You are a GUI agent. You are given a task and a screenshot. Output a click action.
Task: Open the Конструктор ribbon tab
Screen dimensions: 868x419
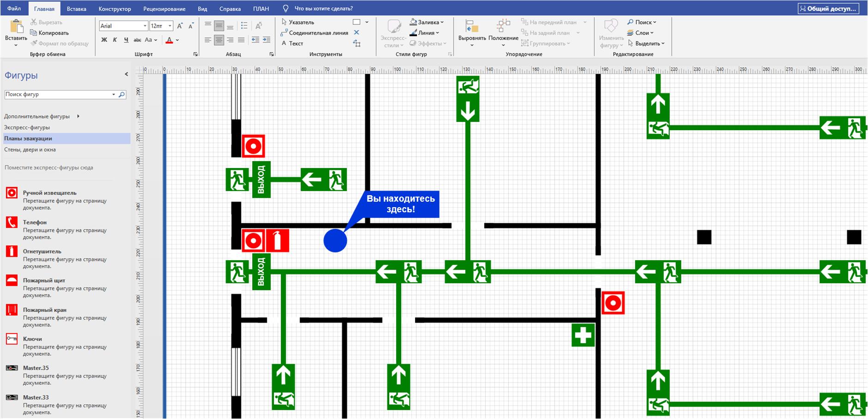[x=115, y=9]
